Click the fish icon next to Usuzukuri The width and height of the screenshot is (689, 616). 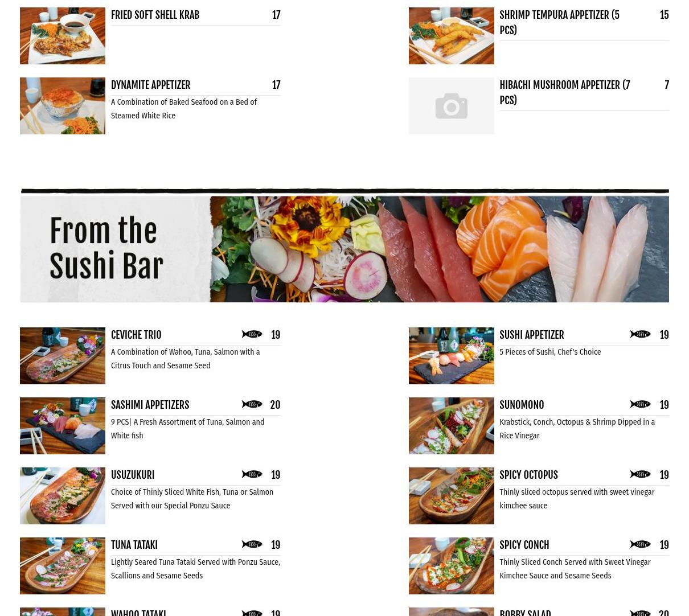[252, 474]
